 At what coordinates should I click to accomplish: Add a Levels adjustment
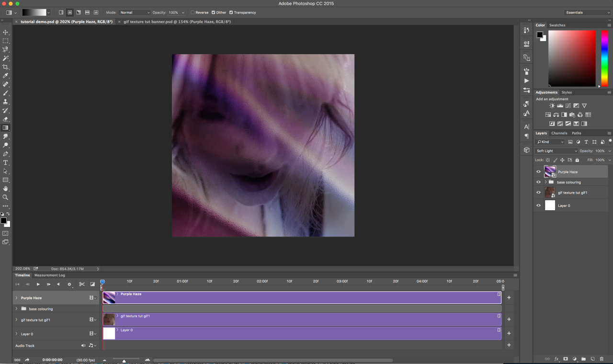(560, 106)
